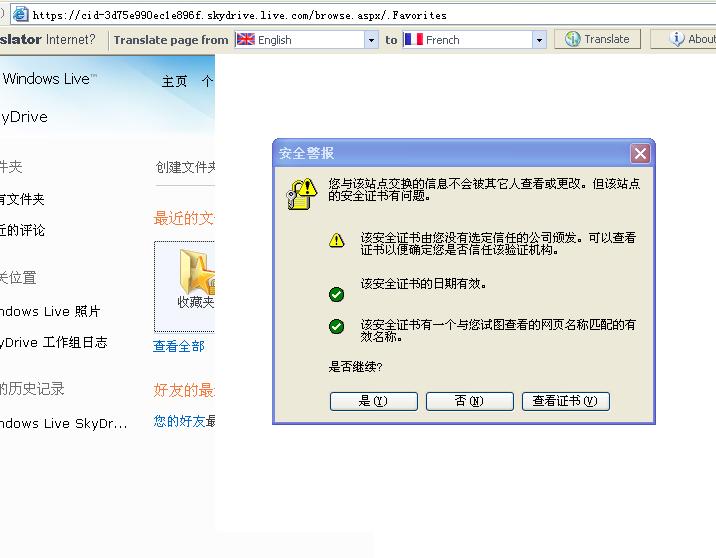Click the French flag icon next to French

pos(414,39)
